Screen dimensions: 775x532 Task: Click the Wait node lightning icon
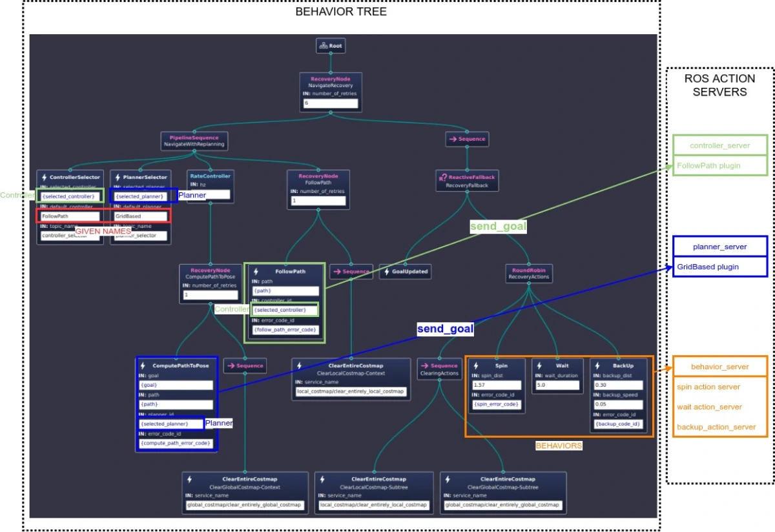[x=539, y=365]
